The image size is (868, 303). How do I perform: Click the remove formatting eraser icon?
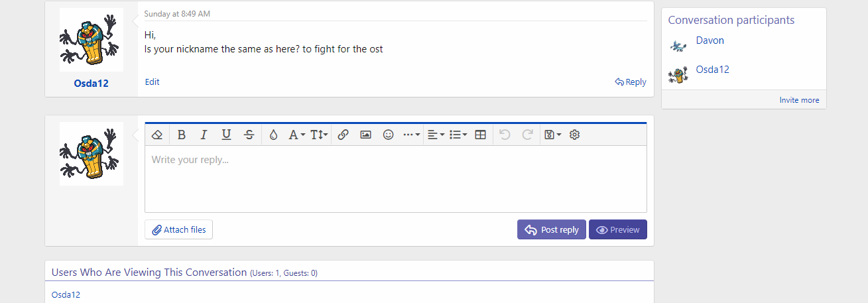pos(157,135)
